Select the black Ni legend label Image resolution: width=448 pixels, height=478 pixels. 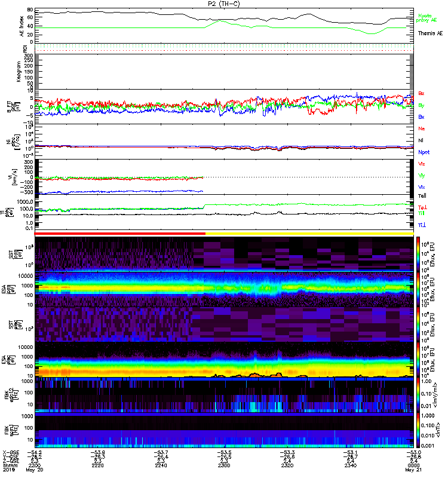(421, 140)
